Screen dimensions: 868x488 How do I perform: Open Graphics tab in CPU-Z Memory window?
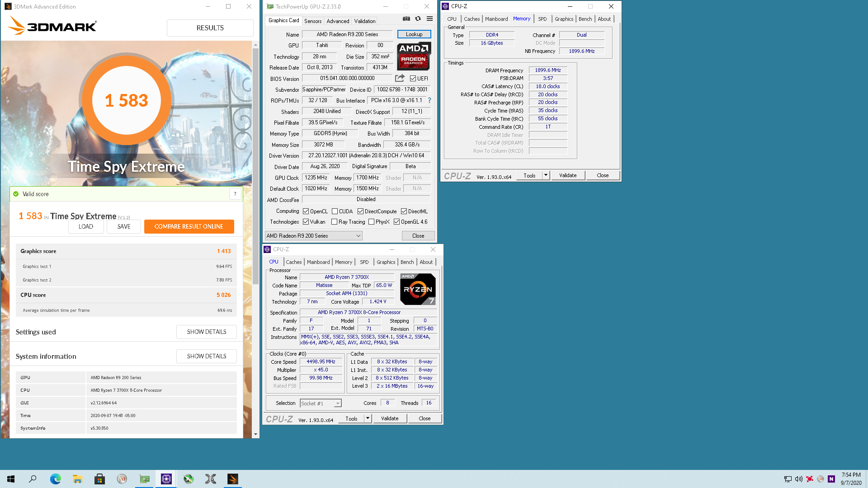(x=564, y=19)
